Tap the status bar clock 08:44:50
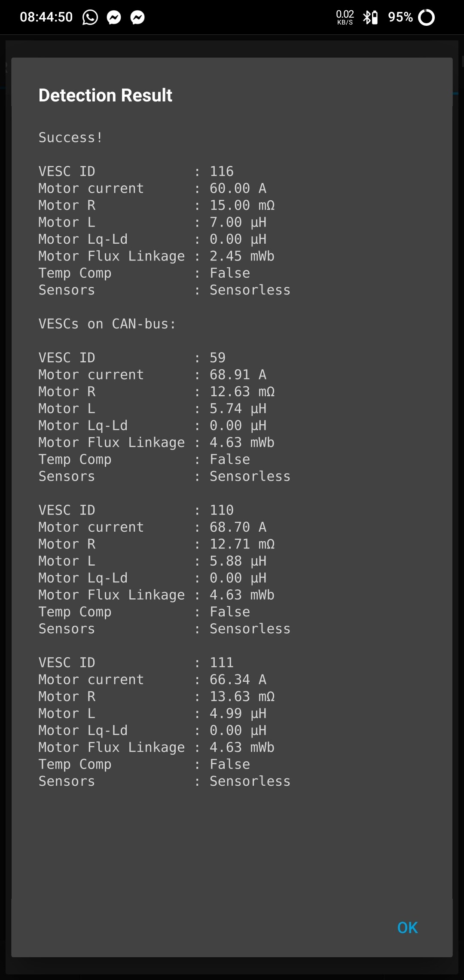The height and width of the screenshot is (980, 464). click(46, 17)
